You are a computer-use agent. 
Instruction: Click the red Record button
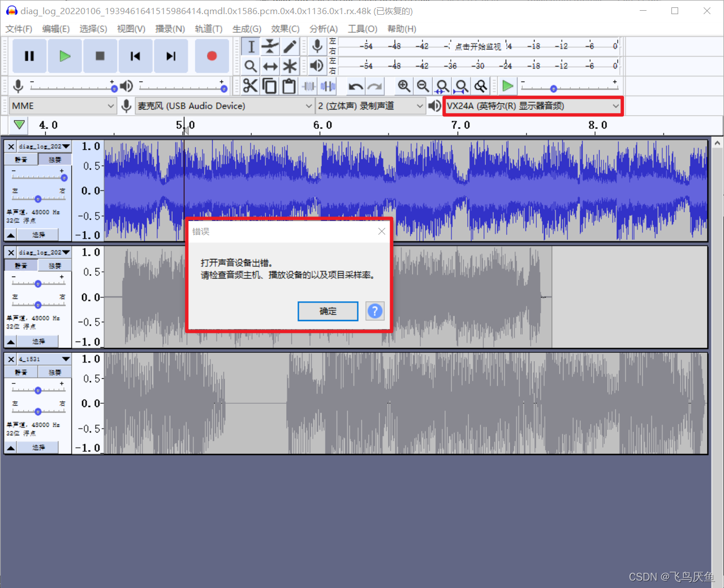212,56
